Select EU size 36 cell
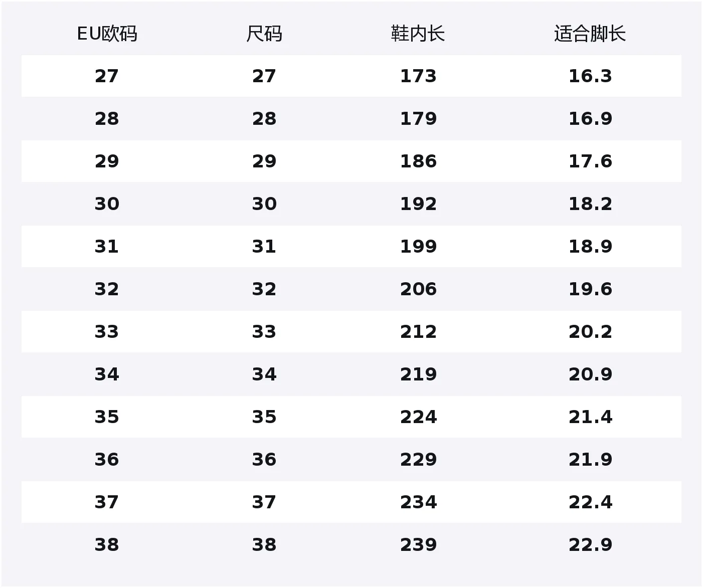Viewport: 703px width, 588px height. (107, 460)
